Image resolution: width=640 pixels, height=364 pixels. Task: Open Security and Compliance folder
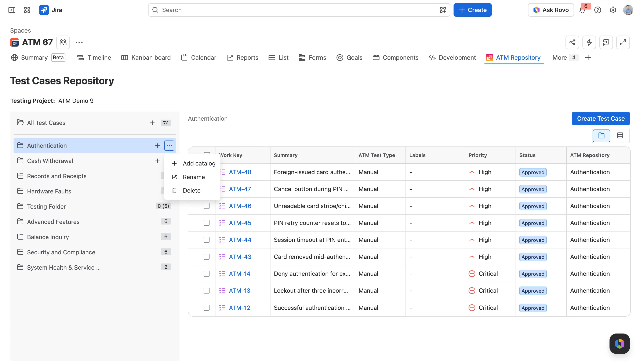click(95, 252)
